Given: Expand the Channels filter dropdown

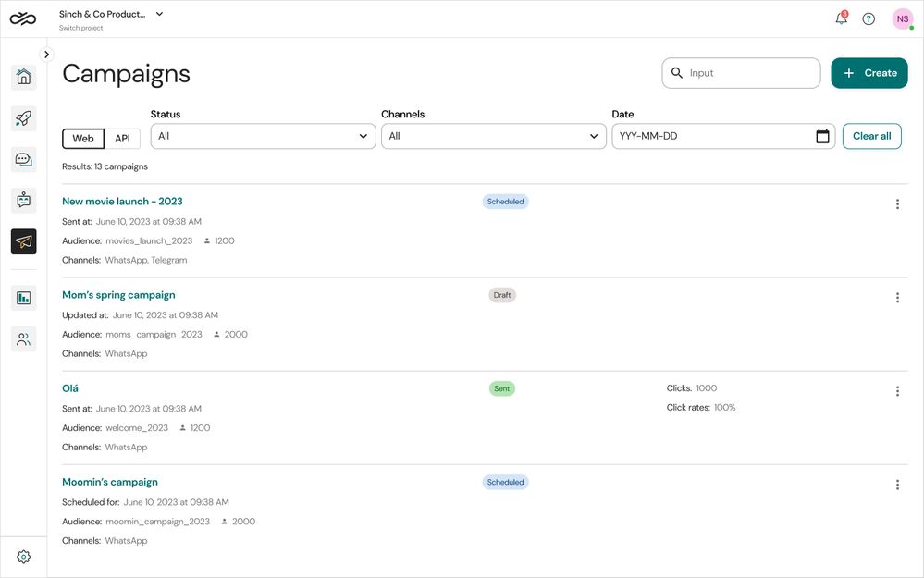Looking at the screenshot, I should point(493,137).
